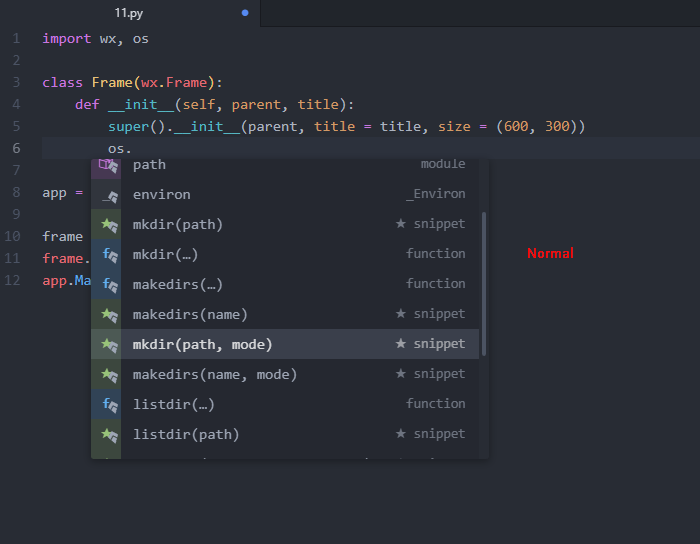700x544 pixels.
Task: Click the autocomplete popup scrollbar thumb
Action: 483,284
